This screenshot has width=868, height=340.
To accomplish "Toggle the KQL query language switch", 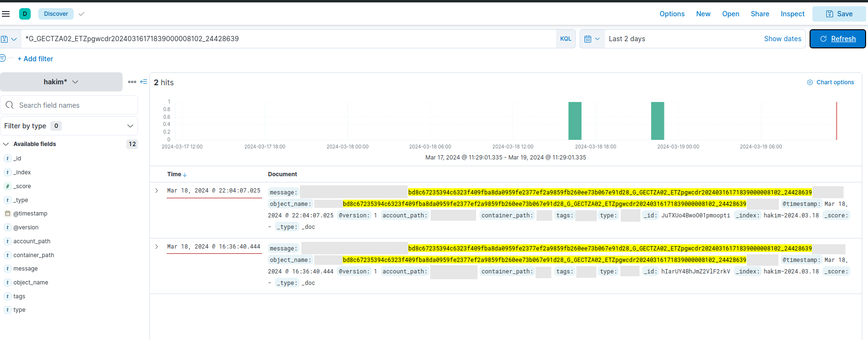I will click(x=565, y=39).
